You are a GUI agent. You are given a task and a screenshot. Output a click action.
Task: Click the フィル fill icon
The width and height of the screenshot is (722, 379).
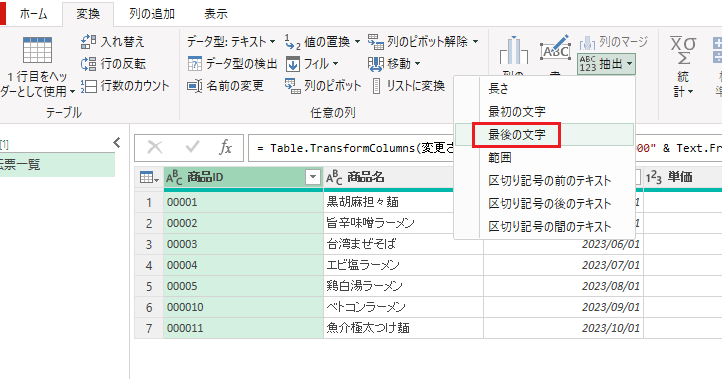[x=293, y=64]
